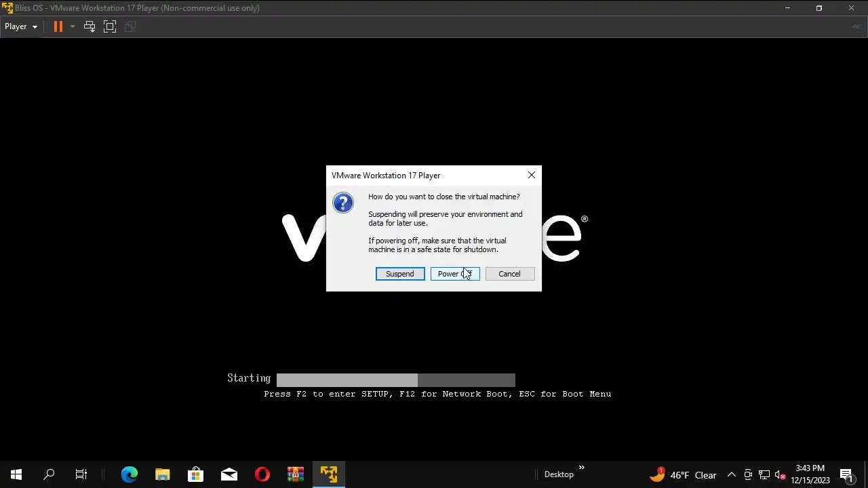Close the VMware Player main window
This screenshot has width=868, height=488.
tap(851, 8)
